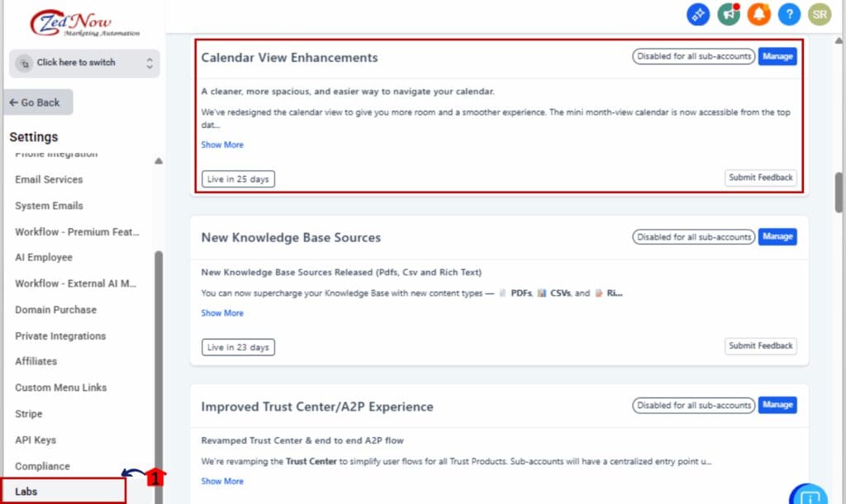Expand New Knowledge Base Sources via Show More
The width and height of the screenshot is (846, 504).
point(221,313)
